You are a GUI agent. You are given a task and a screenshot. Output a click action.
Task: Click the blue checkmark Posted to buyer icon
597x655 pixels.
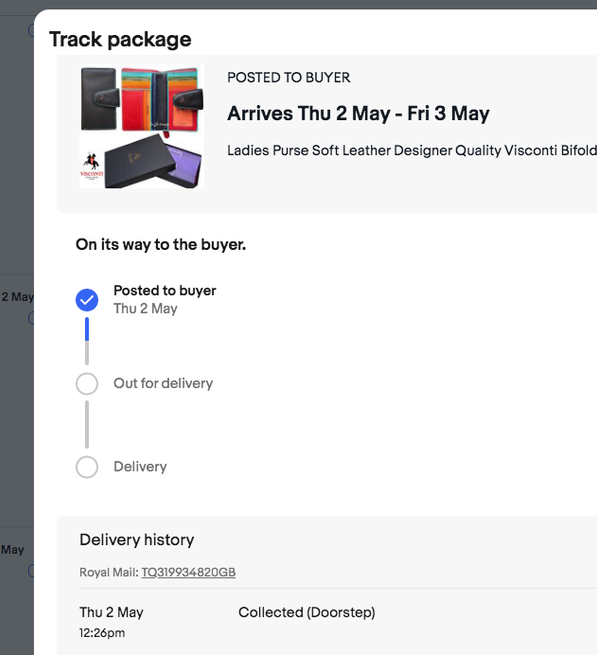87,300
